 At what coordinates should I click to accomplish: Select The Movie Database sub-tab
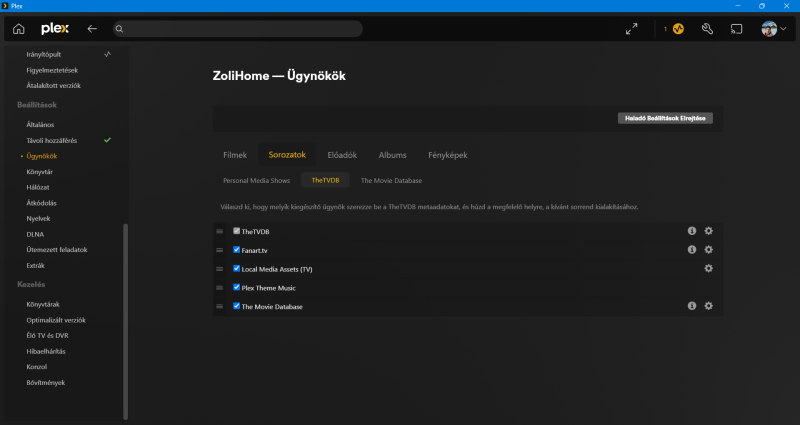click(x=391, y=181)
